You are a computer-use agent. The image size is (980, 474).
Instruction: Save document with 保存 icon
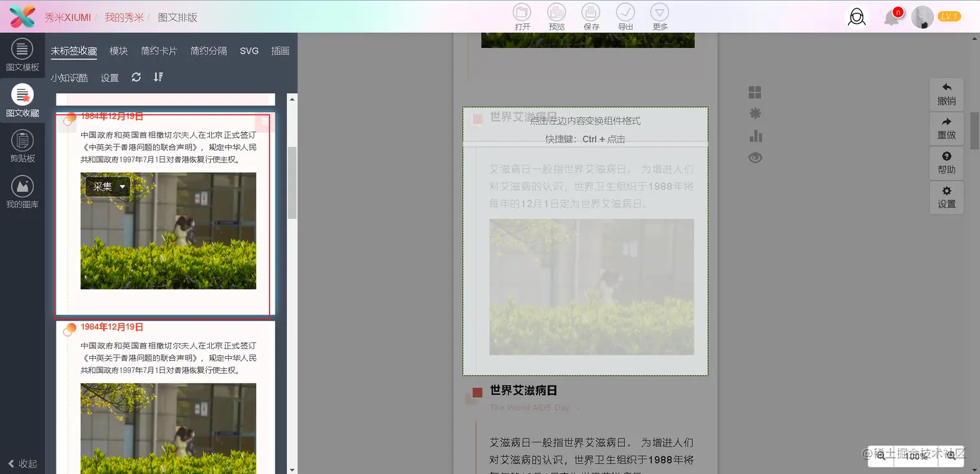(591, 17)
